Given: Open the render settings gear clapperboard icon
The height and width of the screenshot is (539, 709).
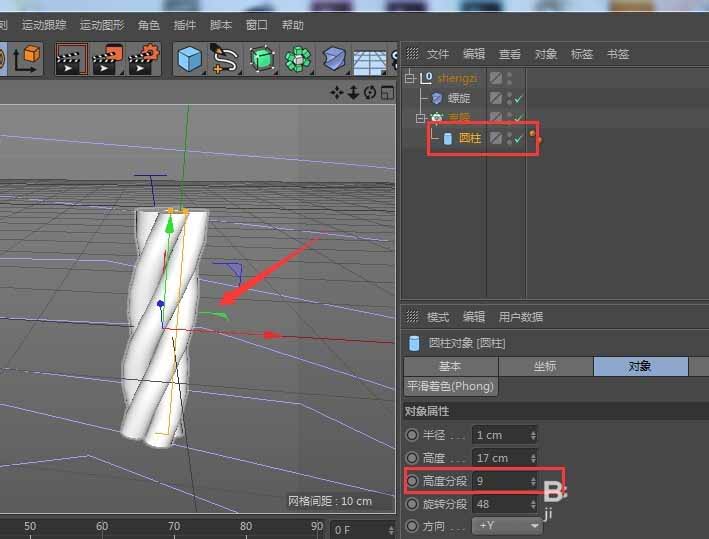Looking at the screenshot, I should click(143, 60).
